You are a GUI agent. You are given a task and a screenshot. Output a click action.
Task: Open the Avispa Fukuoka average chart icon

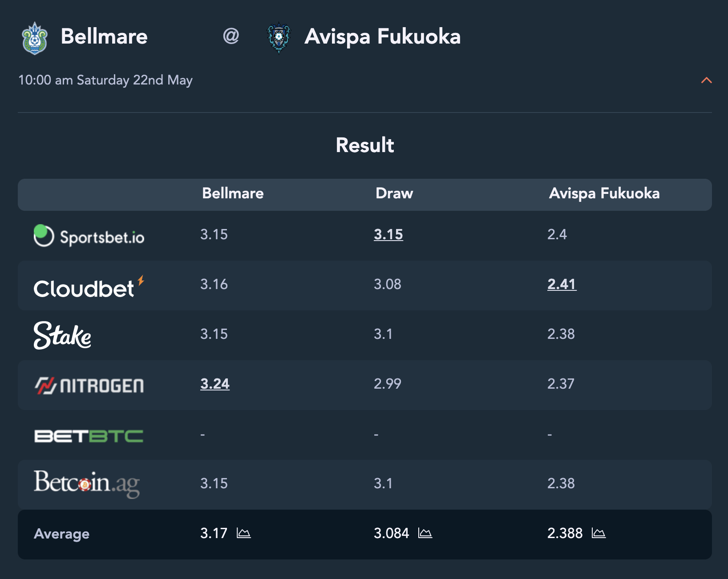coord(599,533)
